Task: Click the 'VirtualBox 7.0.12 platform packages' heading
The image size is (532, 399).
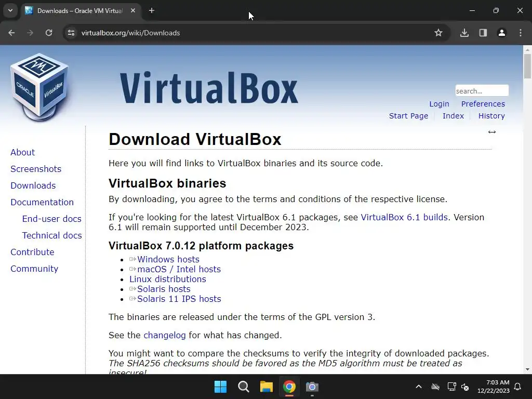Action: 201,246
